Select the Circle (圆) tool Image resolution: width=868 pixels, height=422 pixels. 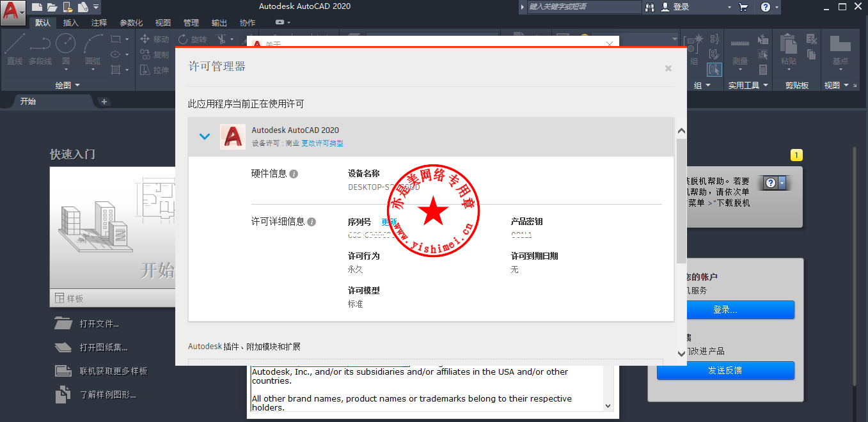[65, 49]
